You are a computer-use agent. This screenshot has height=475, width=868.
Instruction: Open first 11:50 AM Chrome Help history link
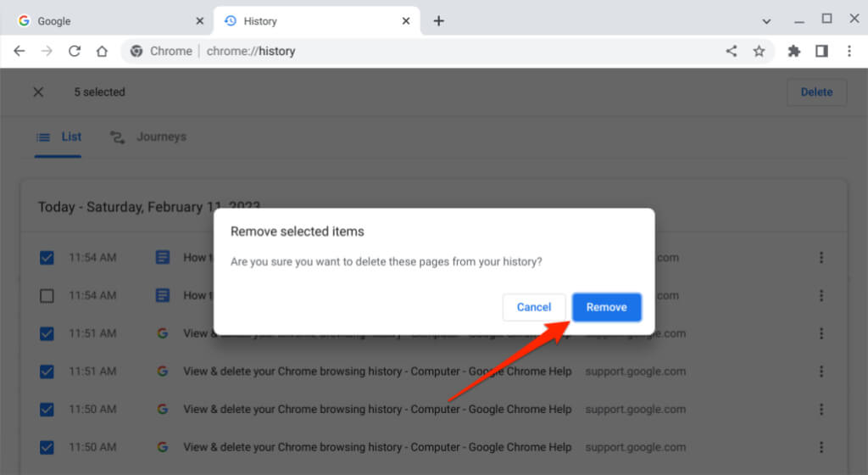point(377,409)
